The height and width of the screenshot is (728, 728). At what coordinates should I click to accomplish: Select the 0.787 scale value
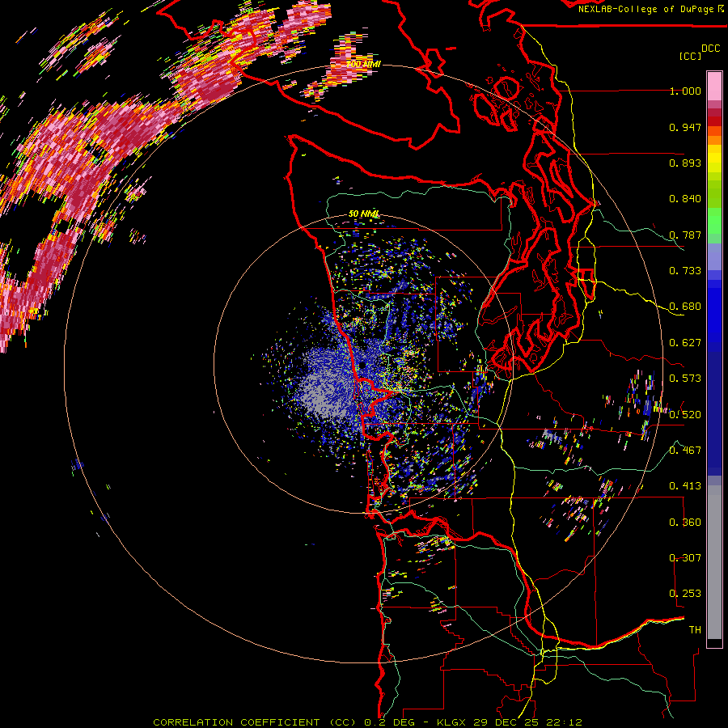click(x=685, y=235)
